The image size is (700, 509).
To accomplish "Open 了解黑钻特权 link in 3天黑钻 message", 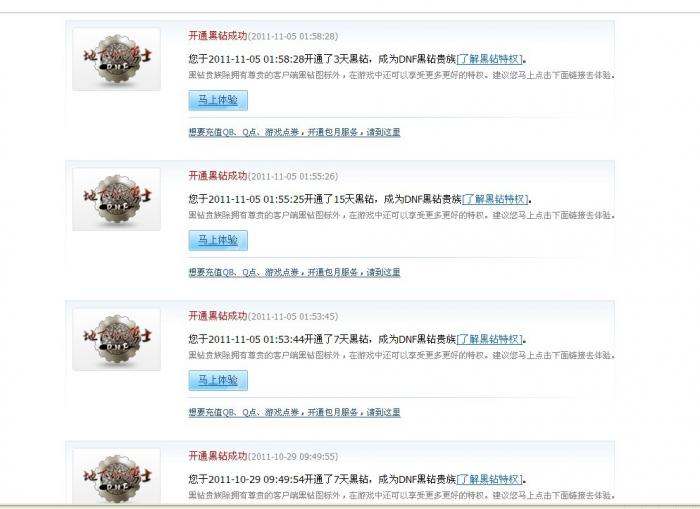I will 490,59.
